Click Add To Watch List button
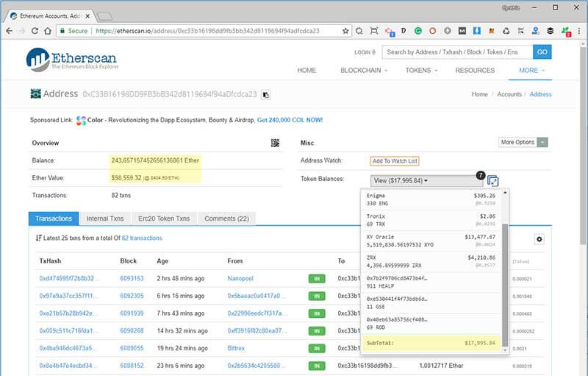The height and width of the screenshot is (376, 588). [395, 161]
